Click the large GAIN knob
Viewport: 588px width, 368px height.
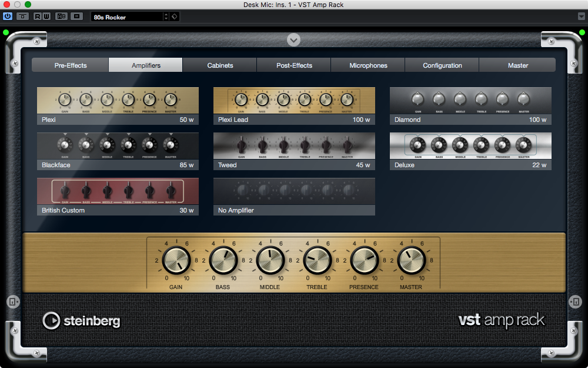pyautogui.click(x=175, y=260)
